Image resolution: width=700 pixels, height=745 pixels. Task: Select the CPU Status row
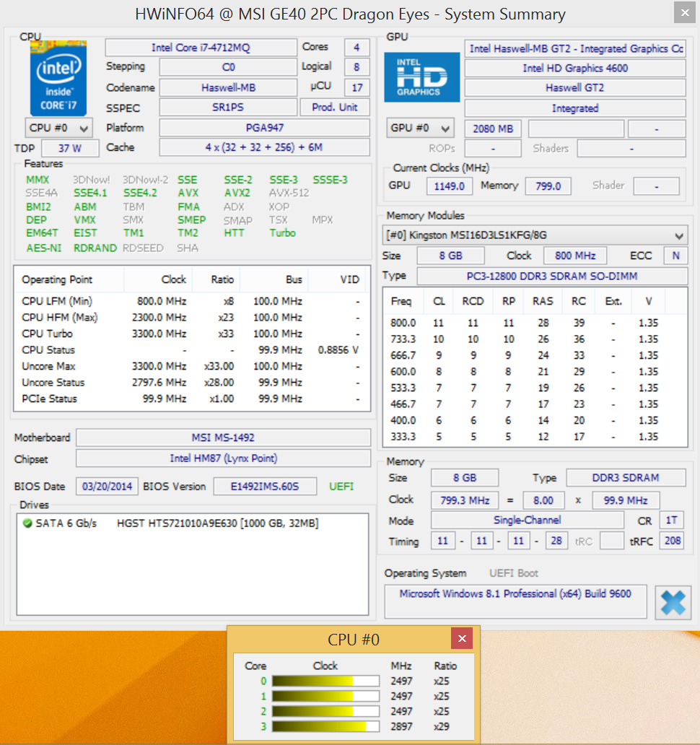coord(192,350)
